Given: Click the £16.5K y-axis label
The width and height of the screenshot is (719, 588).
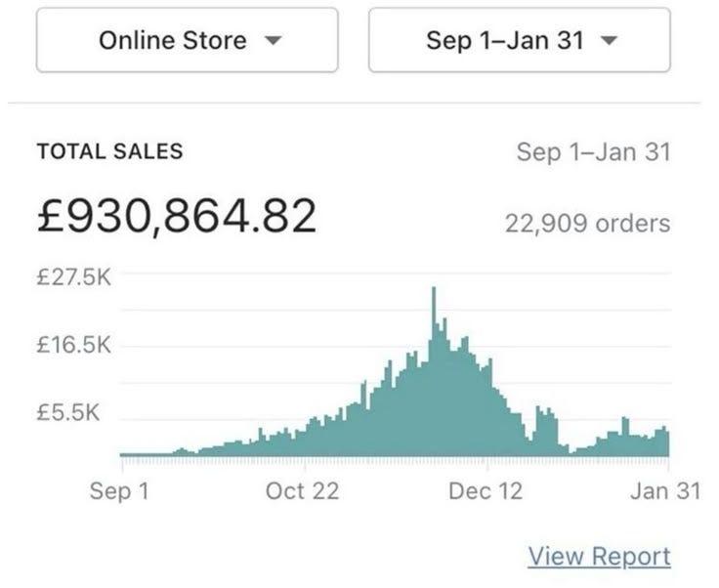Looking at the screenshot, I should 74,345.
